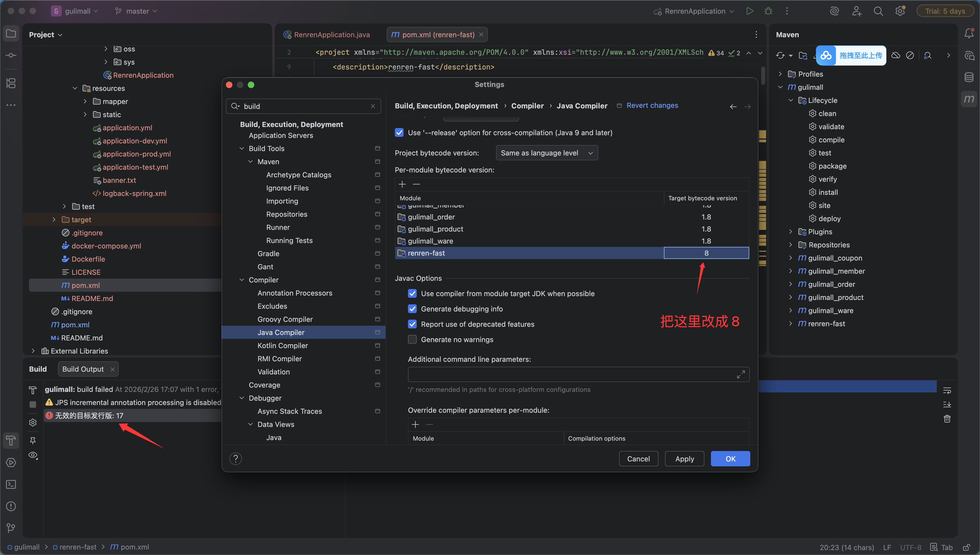Image resolution: width=980 pixels, height=555 pixels.
Task: Add a per-module bytecode version entry
Action: 402,184
